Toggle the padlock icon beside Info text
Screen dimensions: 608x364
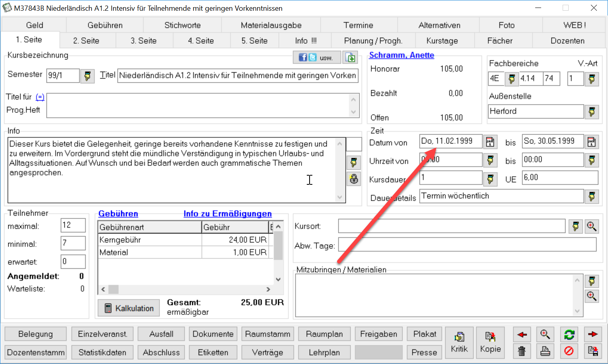tap(354, 179)
